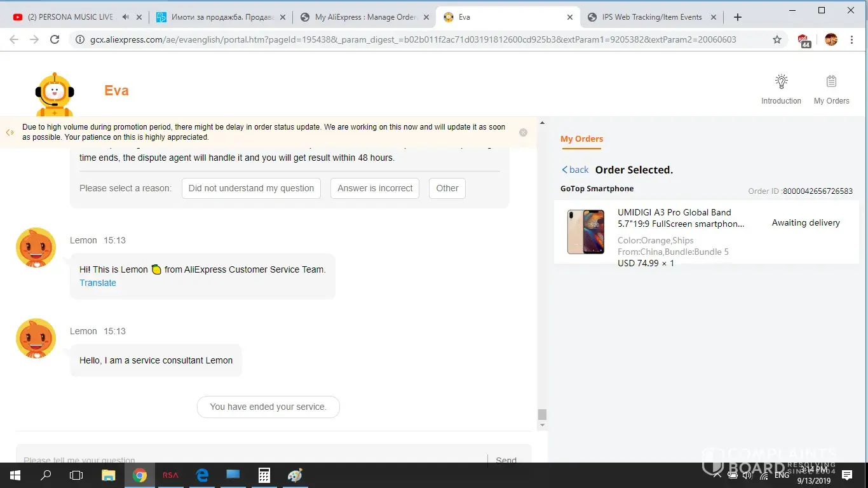The image size is (868, 488).
Task: Open Chrome's three-dot menu
Action: (851, 39)
